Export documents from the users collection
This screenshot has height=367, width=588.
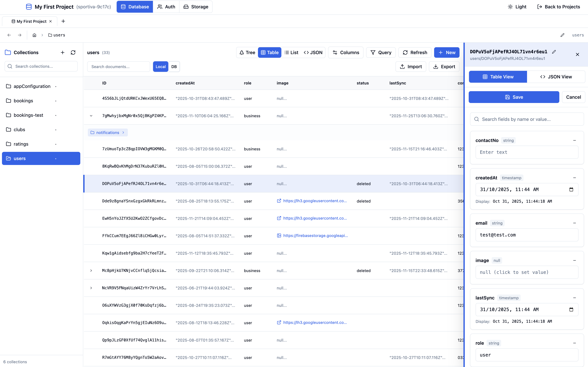click(444, 67)
